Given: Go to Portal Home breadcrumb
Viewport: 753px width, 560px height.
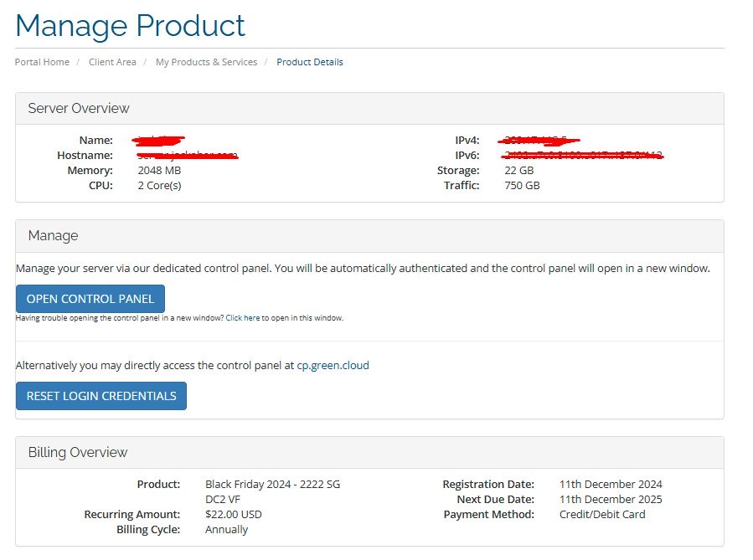Looking at the screenshot, I should (x=42, y=62).
